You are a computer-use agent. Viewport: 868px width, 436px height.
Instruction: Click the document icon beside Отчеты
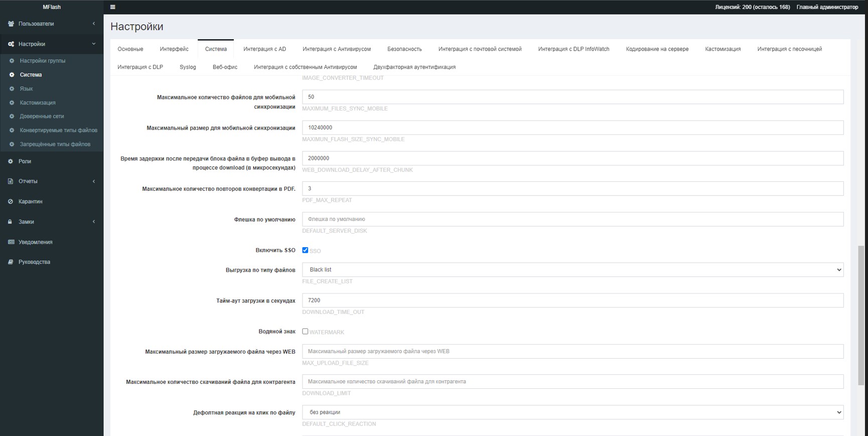(11, 181)
